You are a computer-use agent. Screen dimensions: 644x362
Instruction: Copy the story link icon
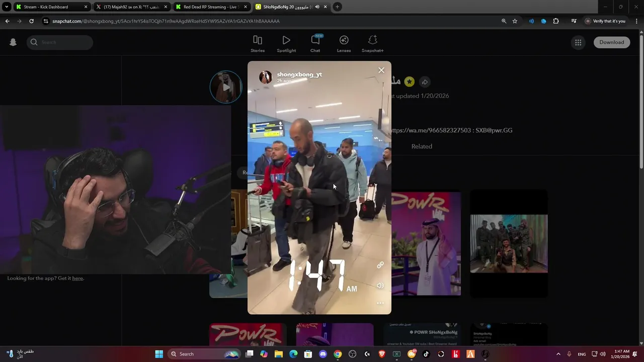click(380, 265)
